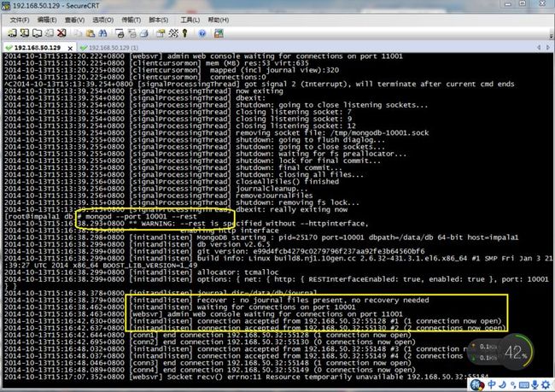Image resolution: width=555 pixels, height=392 pixels.
Task: Open the IME soft keyboard icon
Action: [x=524, y=385]
